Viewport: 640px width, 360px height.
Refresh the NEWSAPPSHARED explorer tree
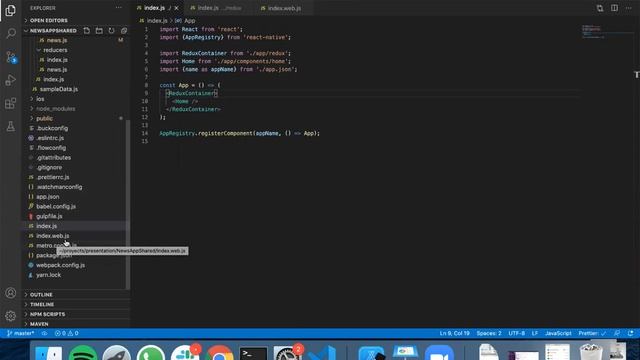tap(111, 31)
